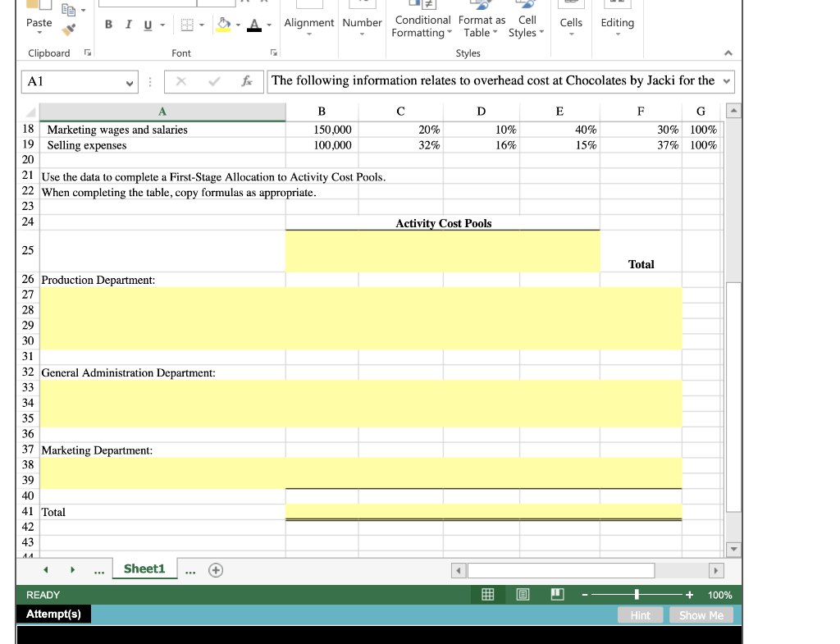Open the Cell Styles gallery
This screenshot has height=644, width=840.
pyautogui.click(x=526, y=22)
